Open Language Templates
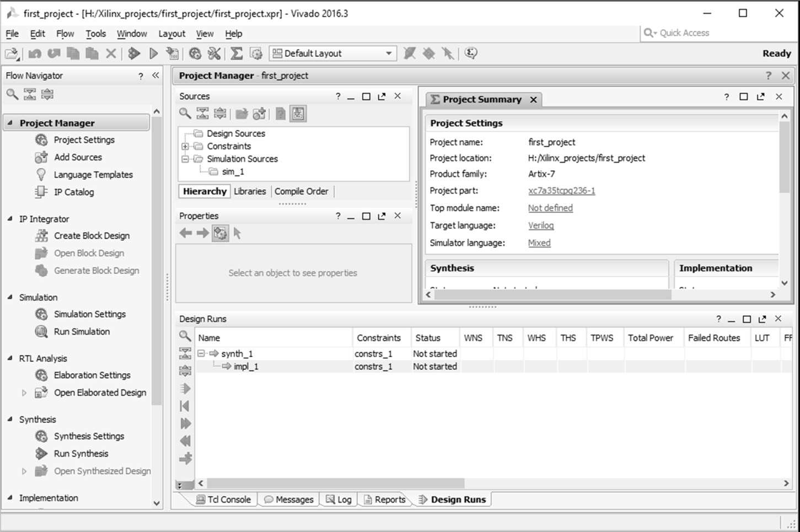This screenshot has height=532, width=800. click(93, 175)
